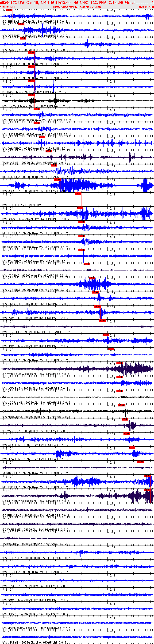This screenshot has height=644, width=154.
Task: Click the red pick flag on the GPW trace
Action: pyautogui.click(x=132, y=448)
